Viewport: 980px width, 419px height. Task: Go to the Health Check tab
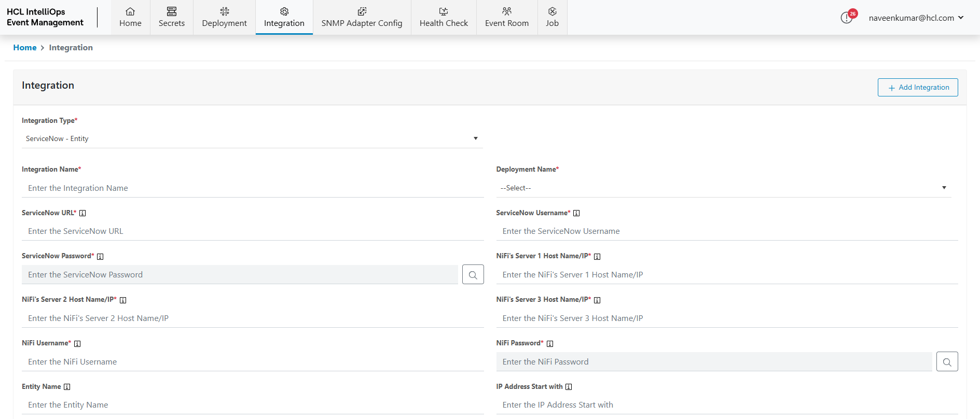[x=444, y=18]
